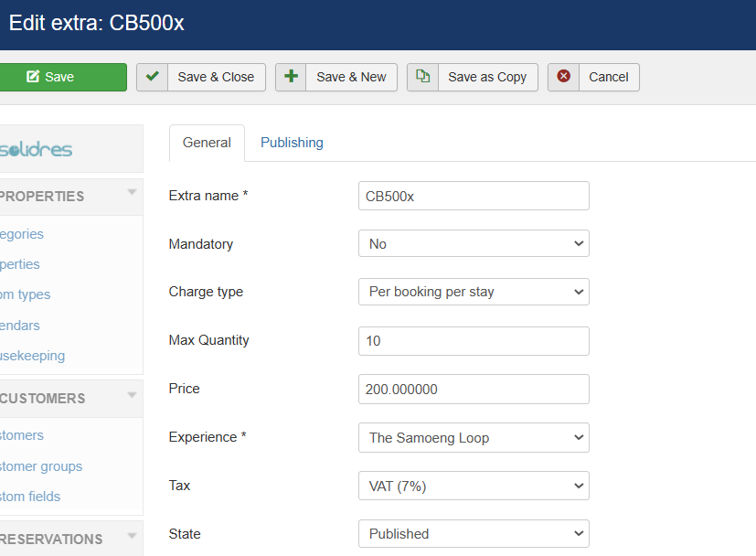Open the State dropdown showing Published
756x556 pixels.
click(474, 534)
